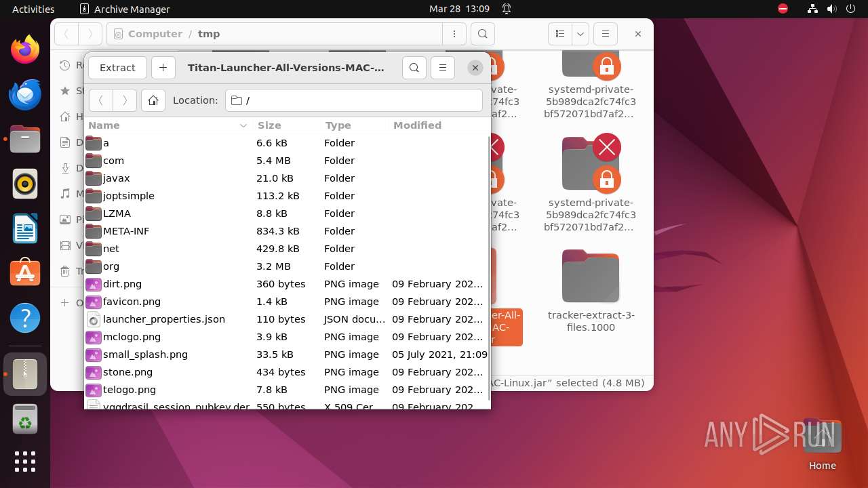Screen dimensions: 868x488
Task: Open Help from dock
Action: click(25, 318)
